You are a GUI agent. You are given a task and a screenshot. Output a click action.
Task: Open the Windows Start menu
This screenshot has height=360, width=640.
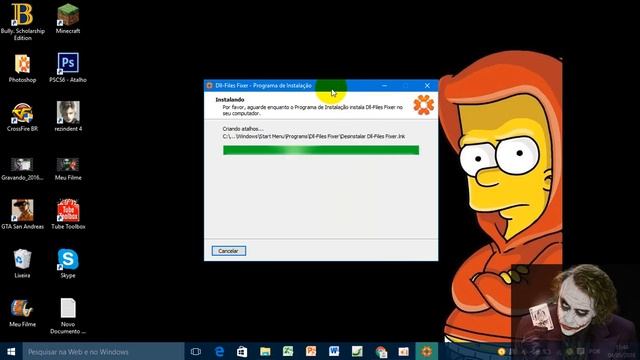click(x=11, y=351)
